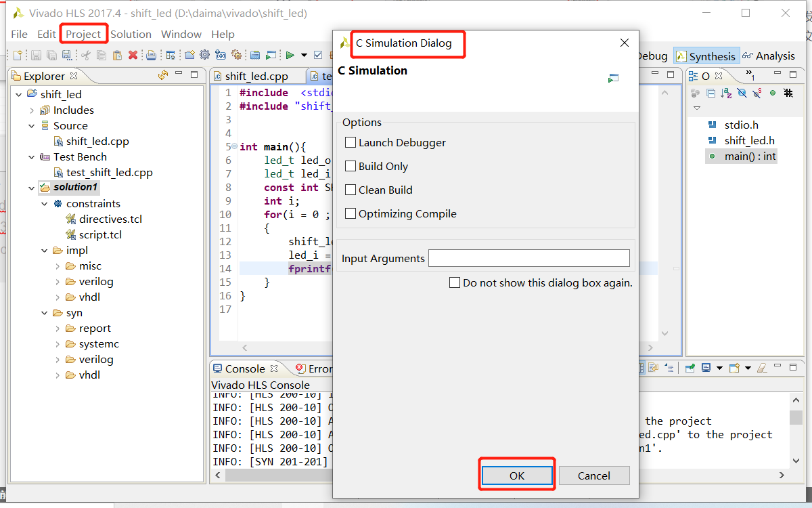Click the Run C Simulation toolbar icon

271,56
